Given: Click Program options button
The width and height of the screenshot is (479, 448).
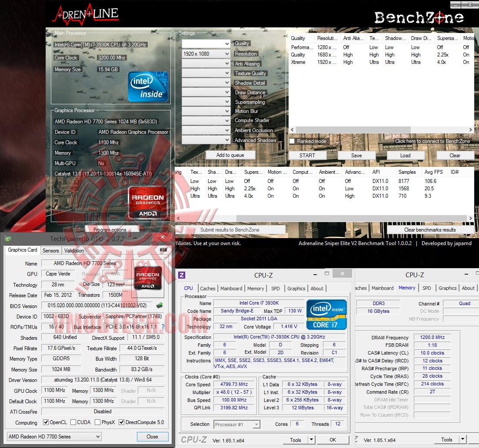Looking at the screenshot, I should tap(112, 230).
